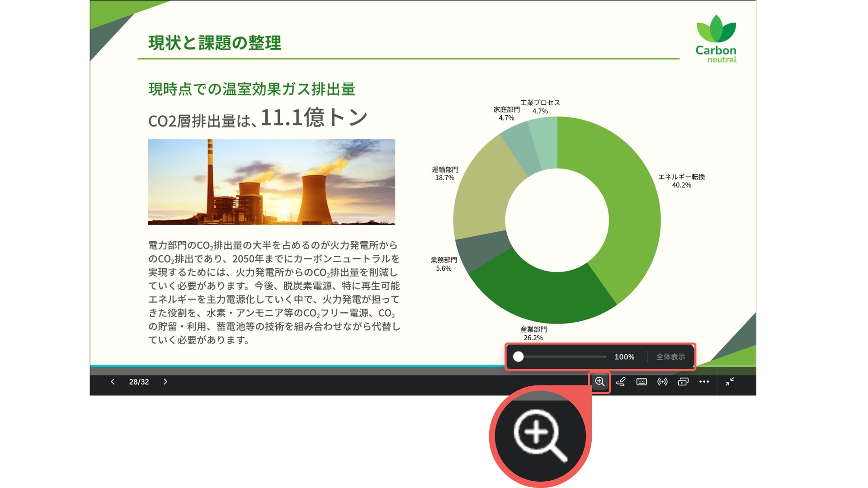The height and width of the screenshot is (488, 868).
Task: Click the 全体表示 fit-to-screen button
Action: point(670,357)
